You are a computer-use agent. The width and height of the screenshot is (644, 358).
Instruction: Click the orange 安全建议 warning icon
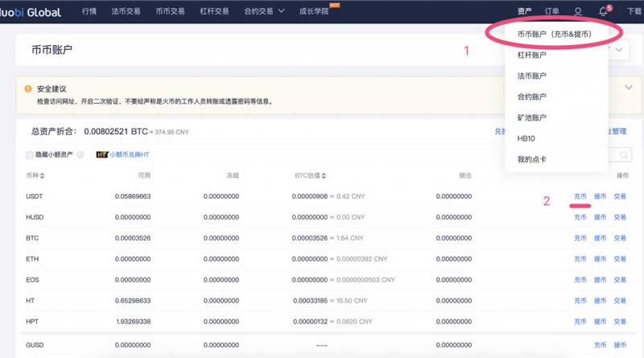click(28, 88)
